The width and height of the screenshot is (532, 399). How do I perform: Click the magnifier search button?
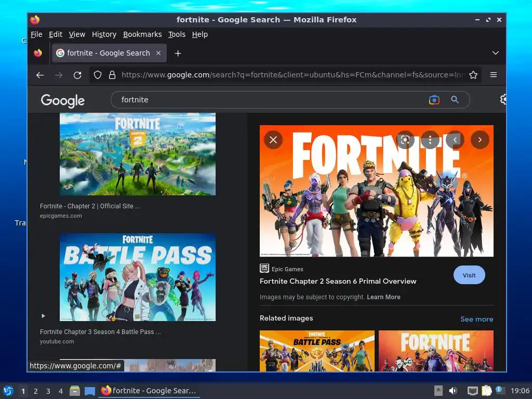tap(455, 100)
